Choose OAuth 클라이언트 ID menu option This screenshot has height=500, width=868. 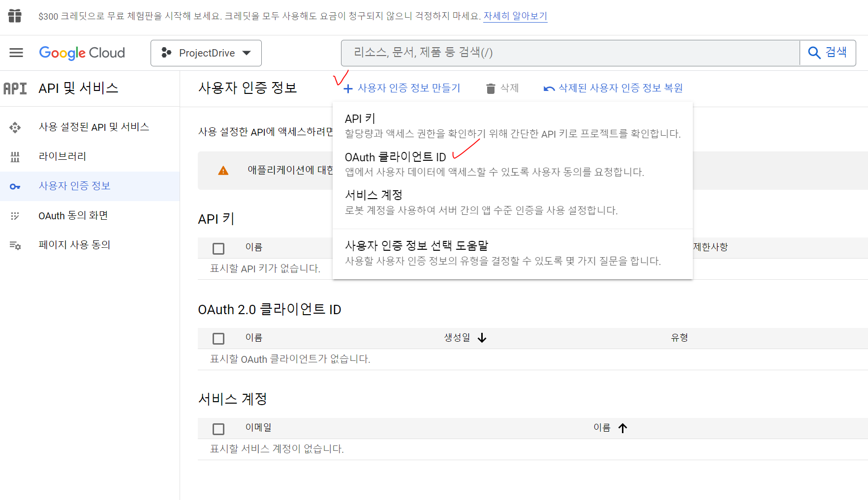click(x=513, y=164)
